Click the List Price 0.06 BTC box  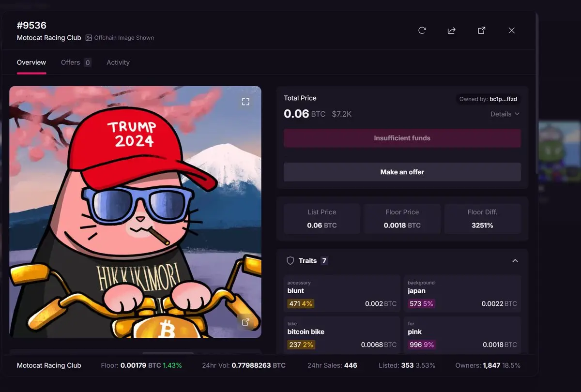[x=322, y=219]
